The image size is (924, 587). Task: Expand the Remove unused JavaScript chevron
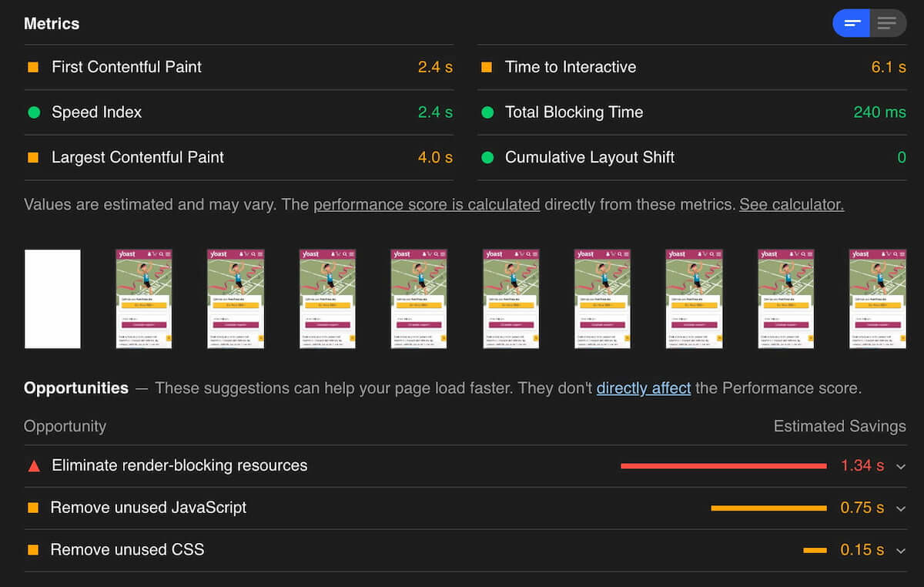pos(901,508)
